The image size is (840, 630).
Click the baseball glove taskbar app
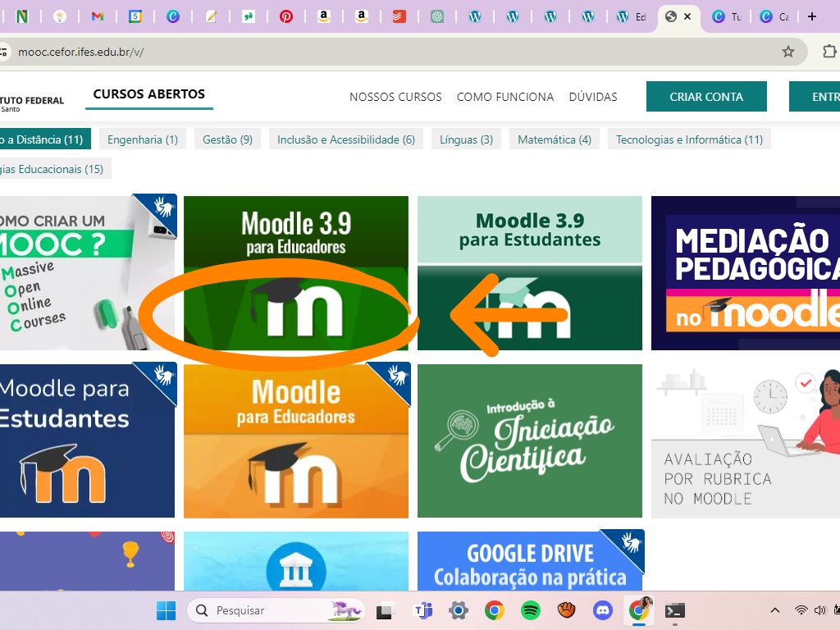click(566, 610)
